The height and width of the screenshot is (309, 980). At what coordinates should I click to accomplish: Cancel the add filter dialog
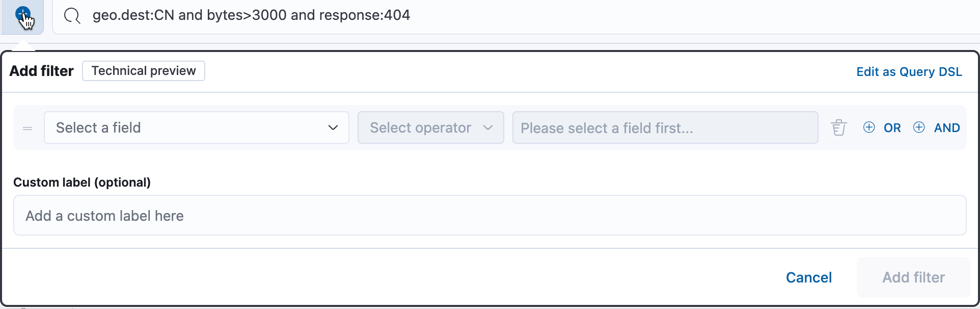tap(809, 277)
